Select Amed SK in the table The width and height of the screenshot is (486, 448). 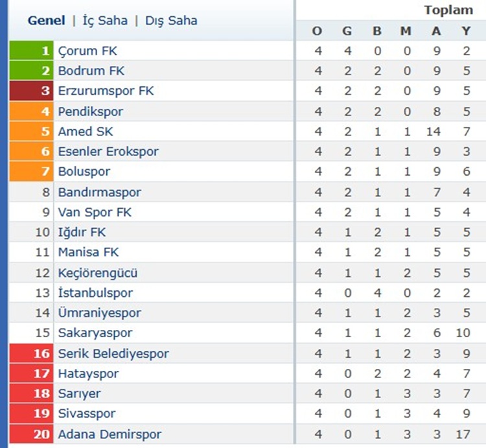coord(86,132)
